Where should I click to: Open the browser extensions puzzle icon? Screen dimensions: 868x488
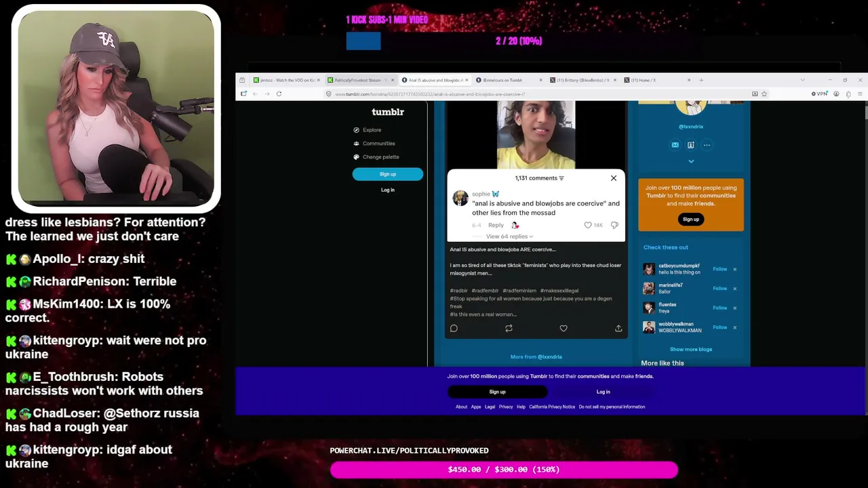(848, 94)
